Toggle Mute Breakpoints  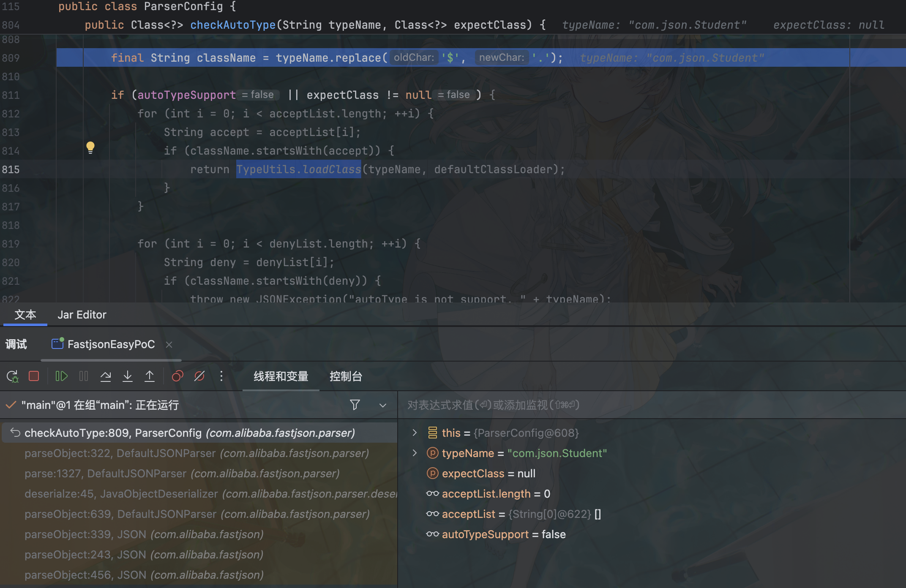[x=199, y=376]
